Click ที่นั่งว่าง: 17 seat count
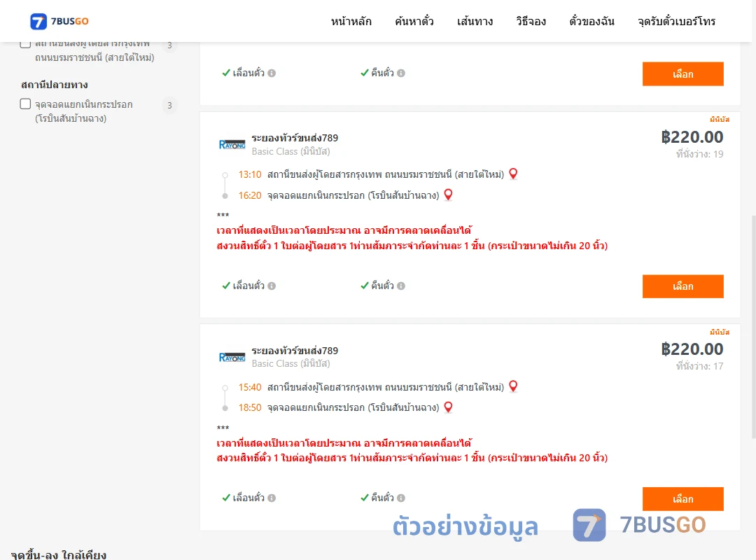The height and width of the screenshot is (560, 756). tap(699, 366)
